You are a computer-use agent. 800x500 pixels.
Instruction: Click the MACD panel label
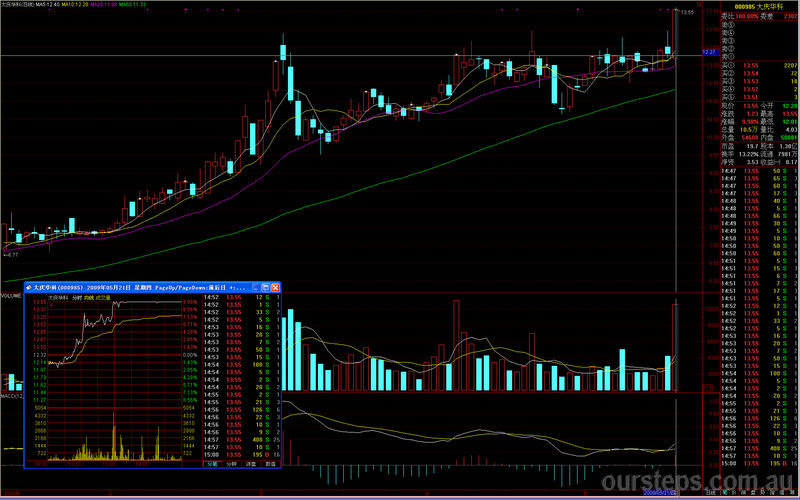(11, 396)
